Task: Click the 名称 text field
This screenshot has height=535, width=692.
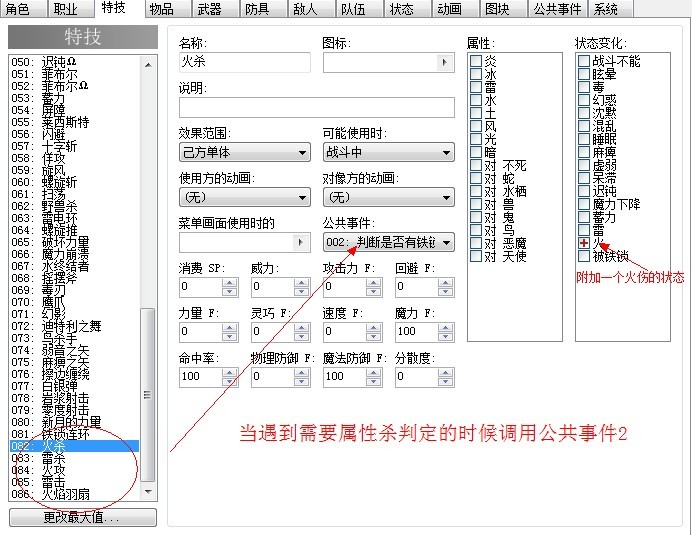Action: 245,62
